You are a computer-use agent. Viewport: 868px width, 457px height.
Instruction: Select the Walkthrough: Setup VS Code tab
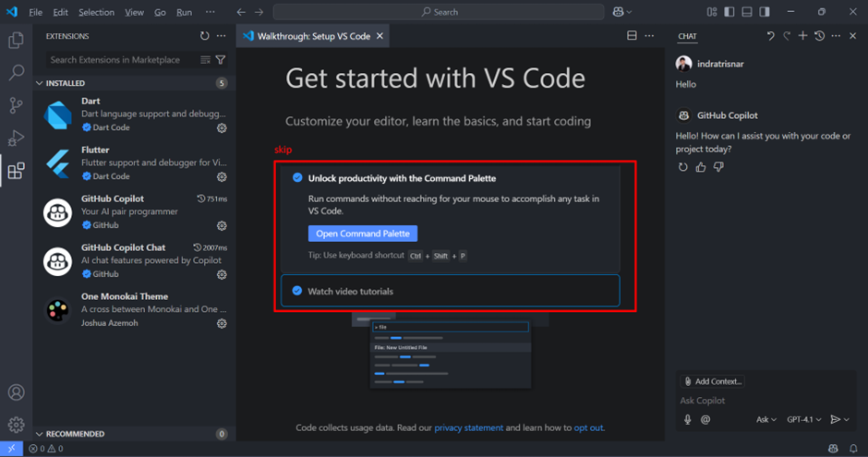[313, 36]
